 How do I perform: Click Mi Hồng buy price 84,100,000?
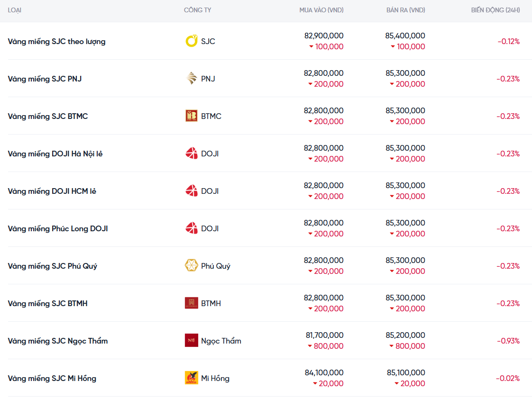[324, 372]
